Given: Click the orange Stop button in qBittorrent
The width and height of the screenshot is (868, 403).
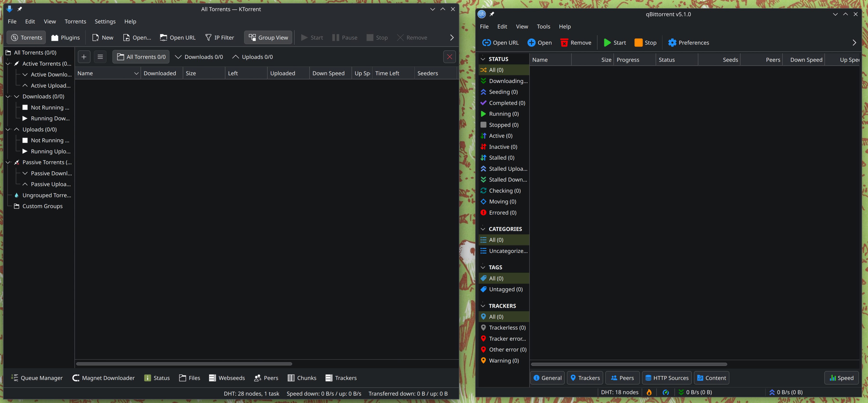Looking at the screenshot, I should click(645, 42).
